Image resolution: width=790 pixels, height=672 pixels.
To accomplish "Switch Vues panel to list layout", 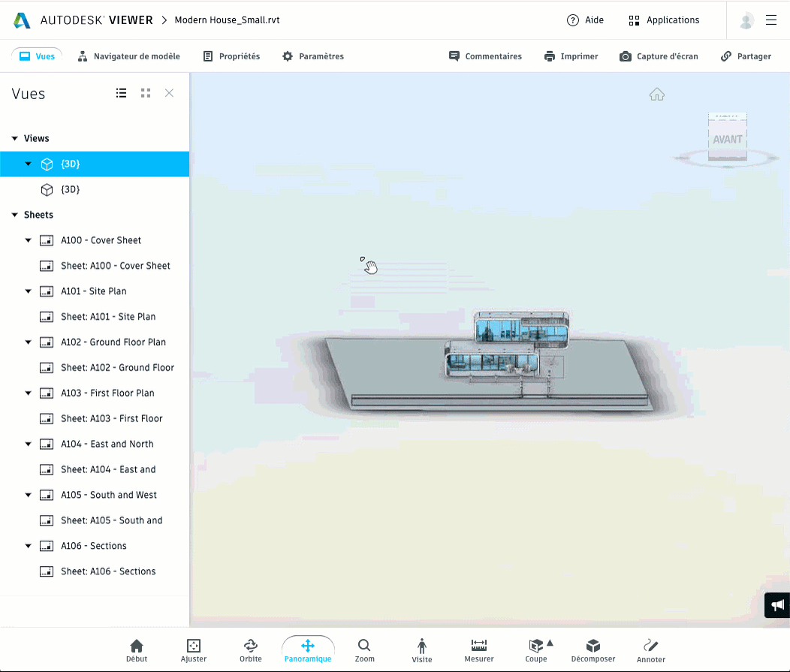I will (121, 93).
